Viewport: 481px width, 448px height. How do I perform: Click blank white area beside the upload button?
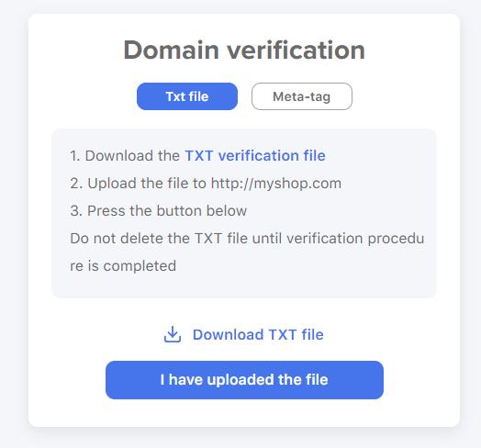coord(422,380)
